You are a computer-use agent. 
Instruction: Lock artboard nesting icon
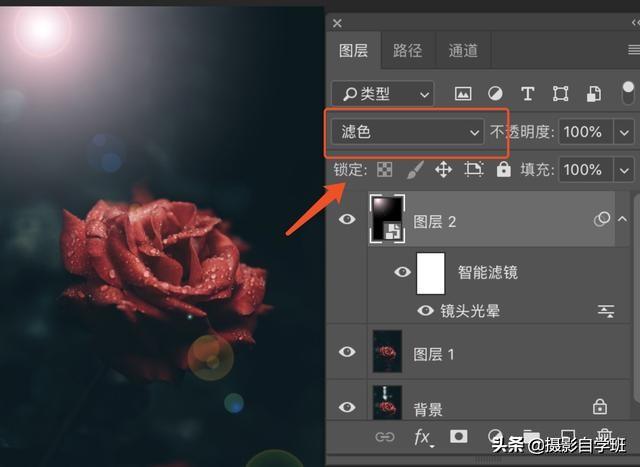(x=474, y=169)
